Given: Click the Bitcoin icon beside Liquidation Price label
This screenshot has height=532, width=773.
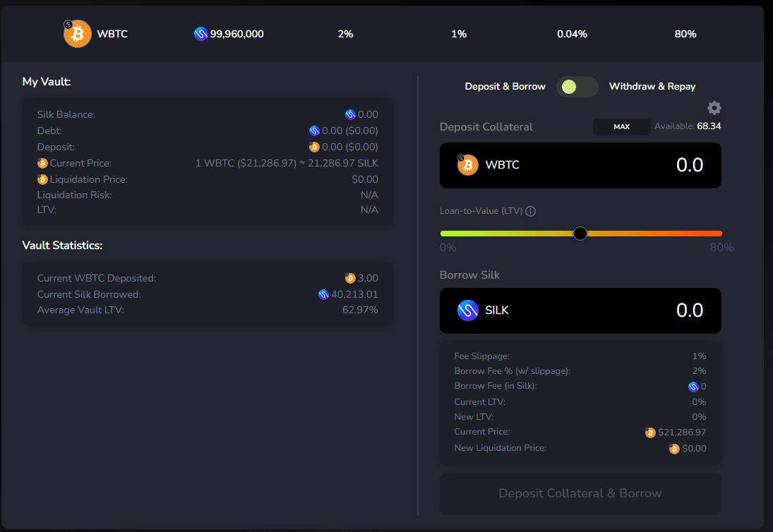Looking at the screenshot, I should click(42, 179).
